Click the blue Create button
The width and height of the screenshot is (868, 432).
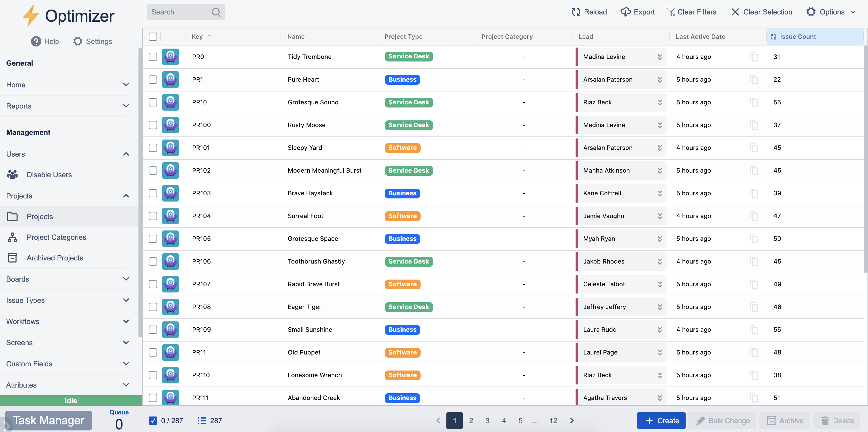[x=661, y=421]
